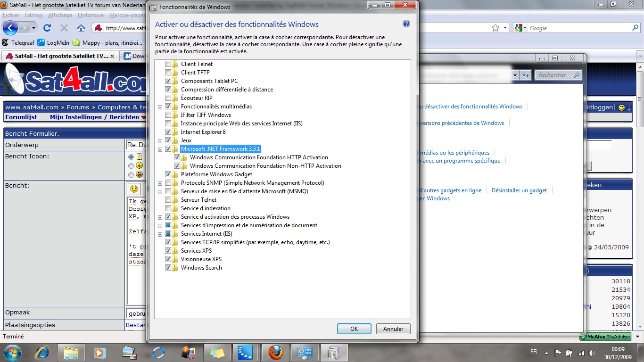Expand the Jeux tree node

pyautogui.click(x=160, y=141)
